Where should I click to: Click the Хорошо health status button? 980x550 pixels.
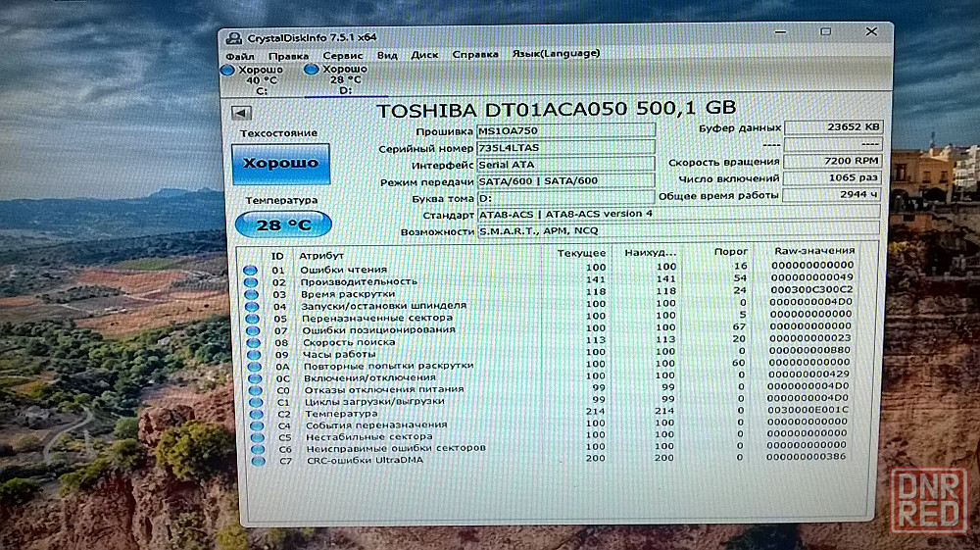coord(280,163)
